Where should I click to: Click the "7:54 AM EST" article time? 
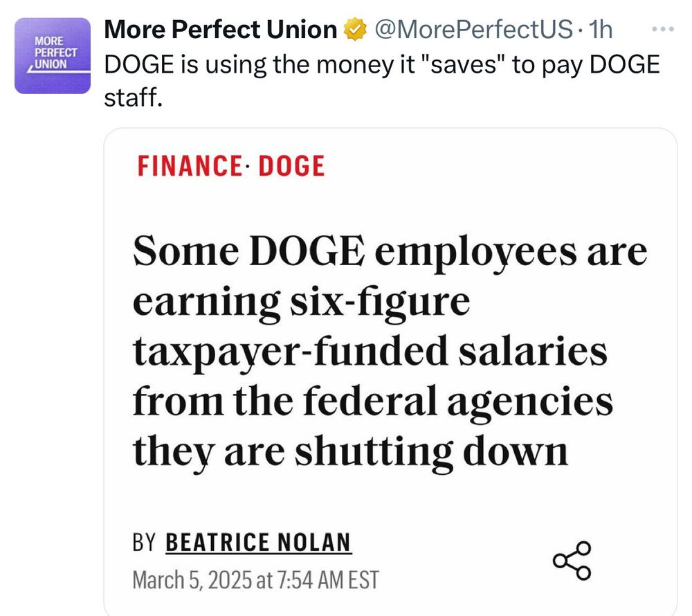point(328,579)
